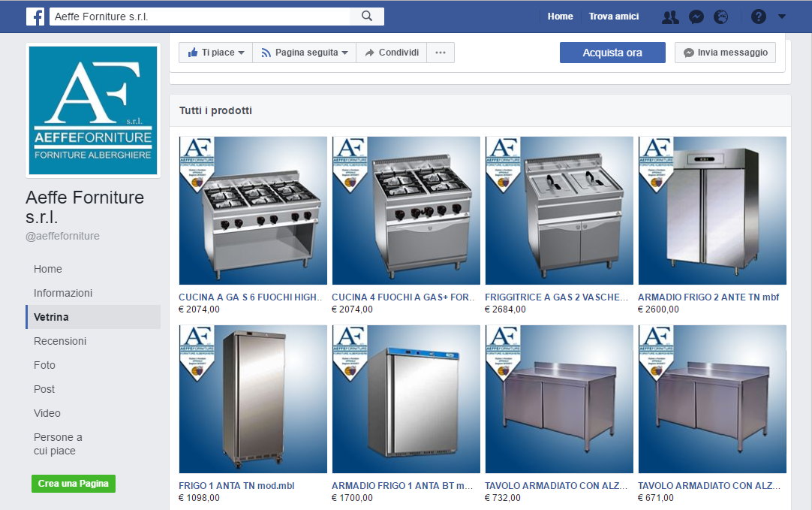Select Informazioni in the sidebar
This screenshot has width=812, height=510.
63,293
